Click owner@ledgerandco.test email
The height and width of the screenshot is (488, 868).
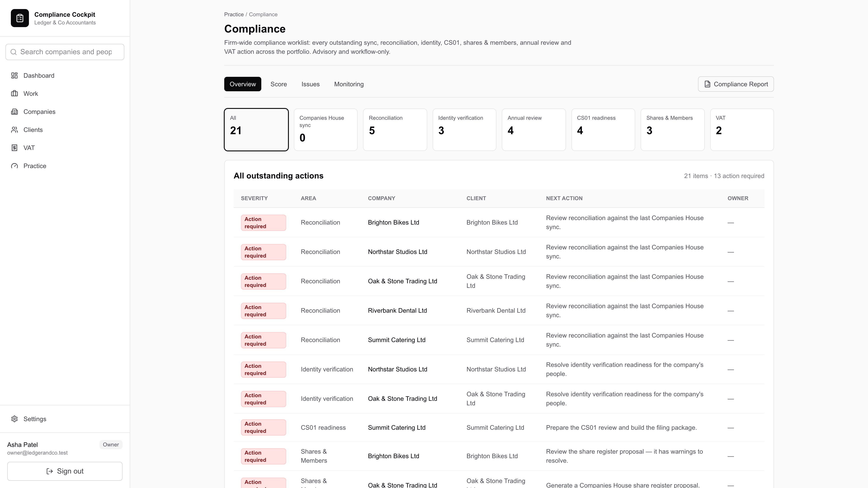pos(37,453)
